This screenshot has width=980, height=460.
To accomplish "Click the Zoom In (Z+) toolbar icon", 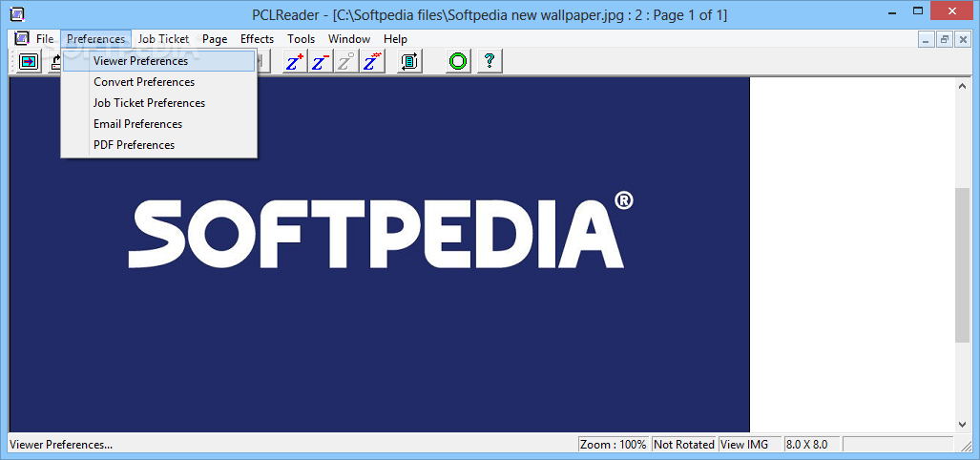I will pyautogui.click(x=294, y=61).
